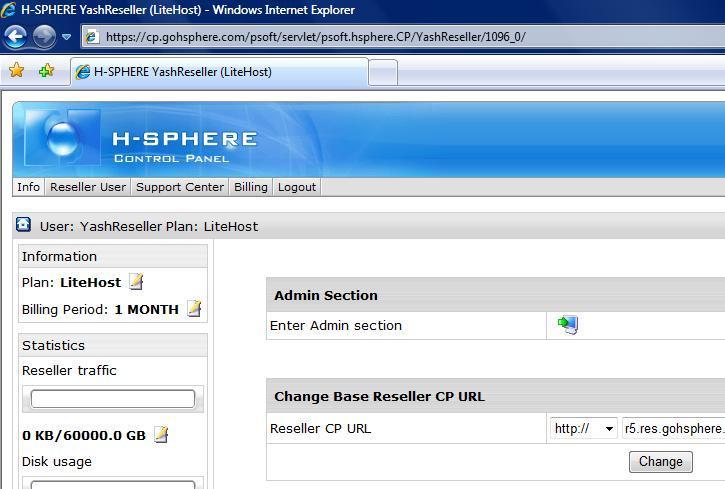Click the home icon beside User label
725x489 pixels.
(24, 225)
